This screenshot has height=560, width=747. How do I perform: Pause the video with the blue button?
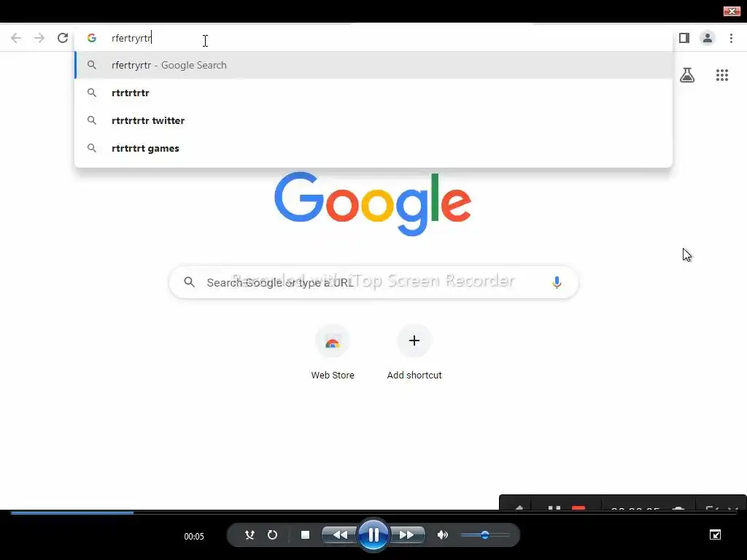tap(373, 534)
